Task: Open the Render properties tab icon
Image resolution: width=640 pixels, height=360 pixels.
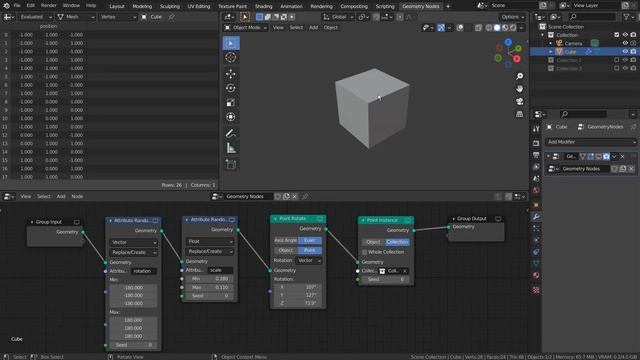Action: (536, 143)
